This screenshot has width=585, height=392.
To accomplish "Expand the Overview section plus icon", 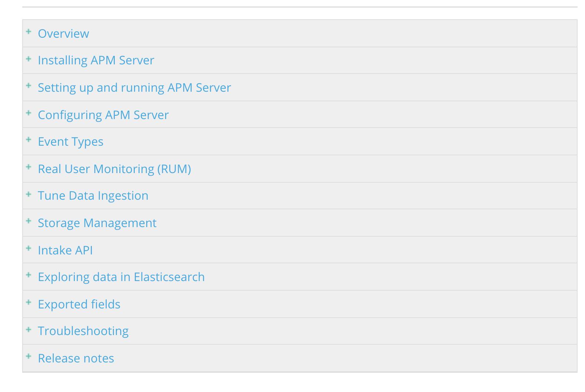I will pos(29,32).
